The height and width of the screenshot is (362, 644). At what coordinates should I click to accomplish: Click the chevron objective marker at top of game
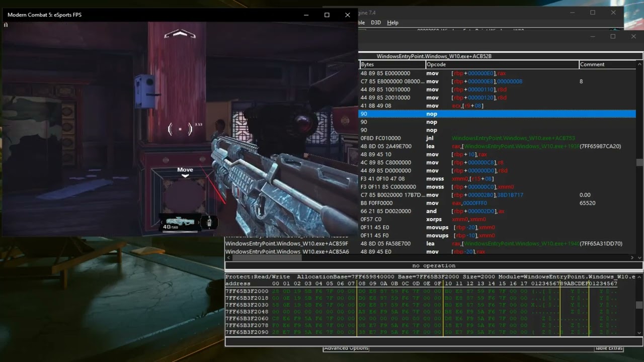point(180,34)
